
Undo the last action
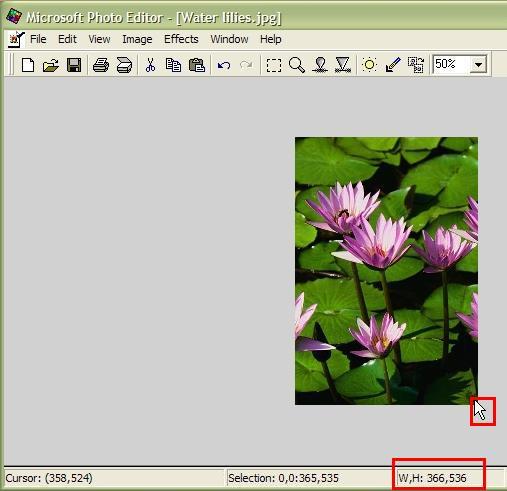click(x=224, y=65)
